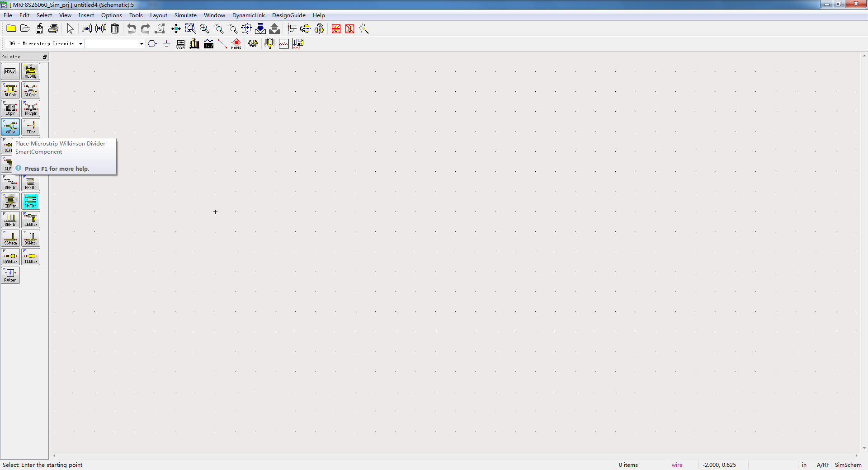Open the empty component history combo box
Viewport: 868px width, 470px height.
pos(115,44)
